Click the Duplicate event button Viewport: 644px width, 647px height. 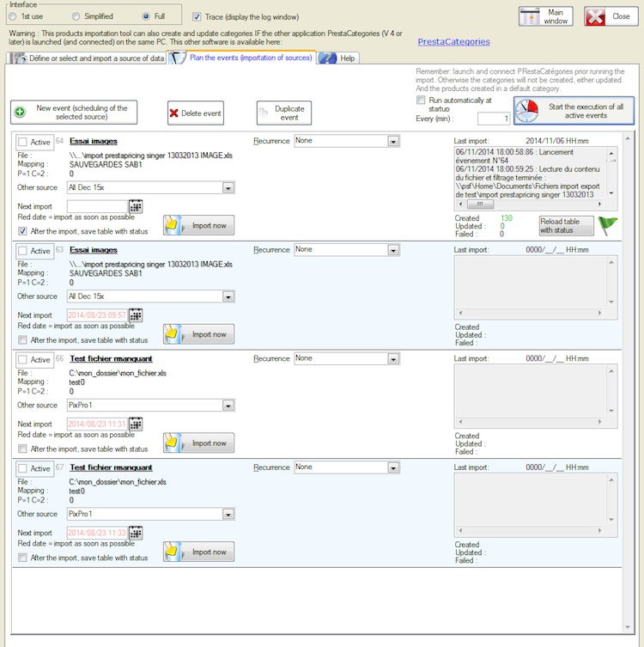point(283,113)
